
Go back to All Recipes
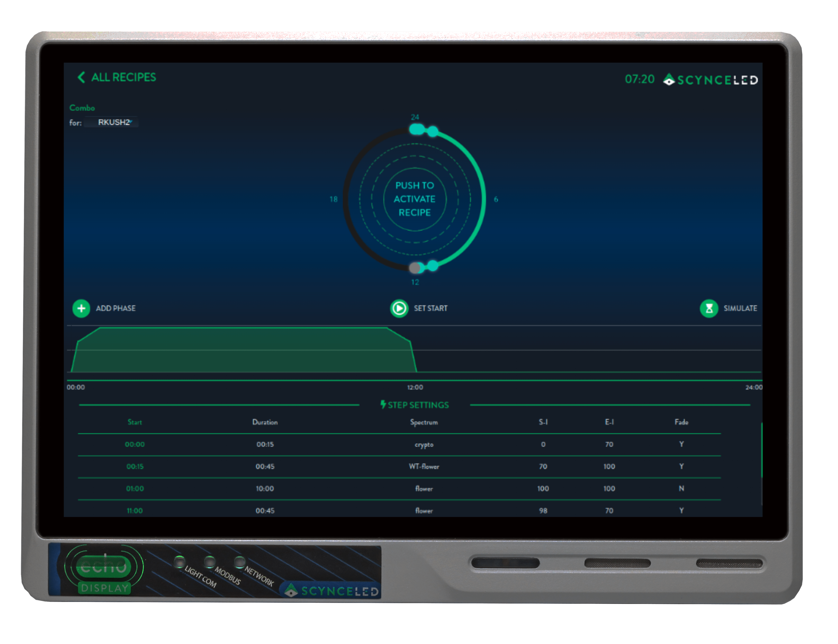click(117, 78)
